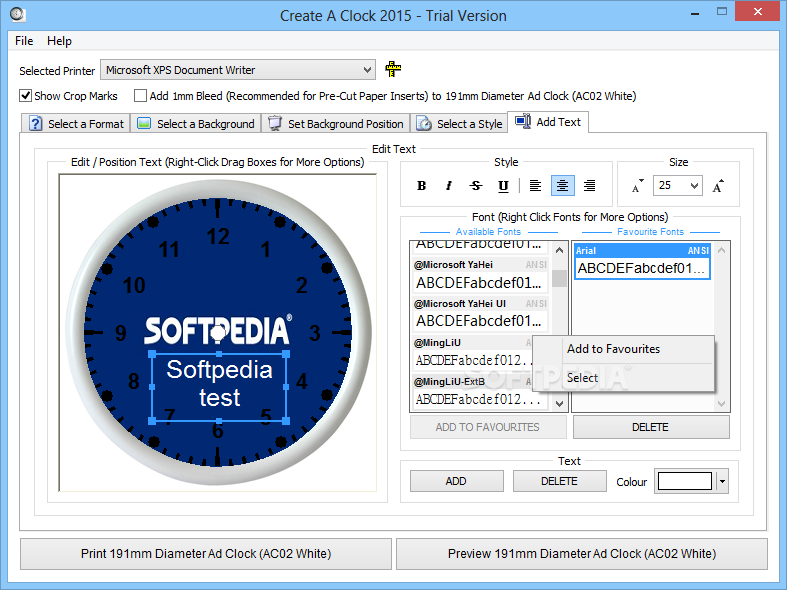
Task: Select the @Microsoft YaHei UI font entry
Action: click(480, 315)
